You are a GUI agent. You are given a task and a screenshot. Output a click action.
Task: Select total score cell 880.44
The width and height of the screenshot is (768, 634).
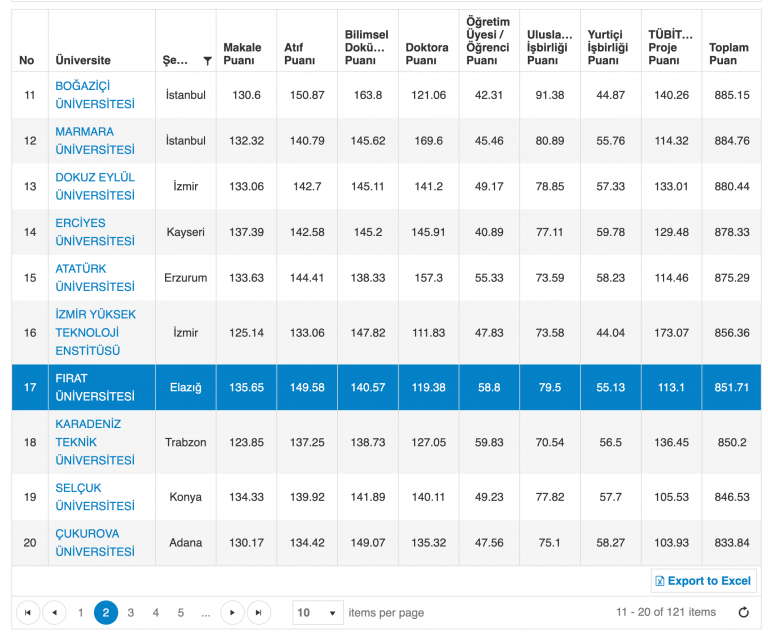tap(732, 186)
